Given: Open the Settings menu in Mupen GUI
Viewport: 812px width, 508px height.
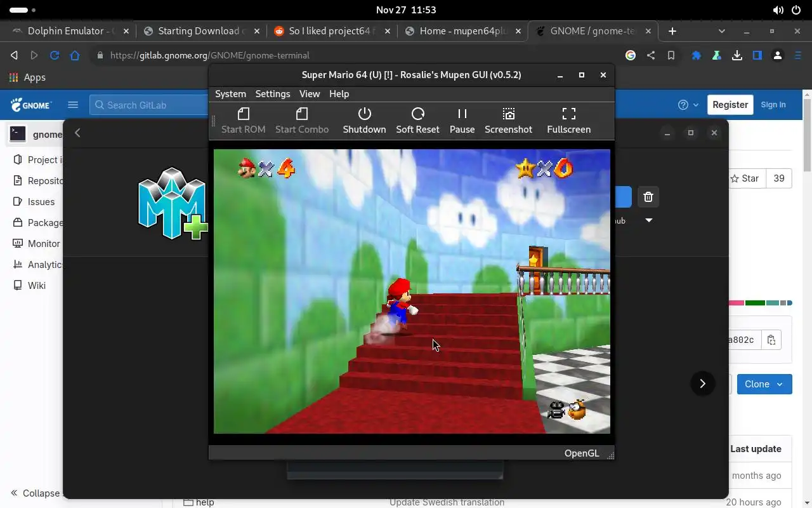Looking at the screenshot, I should click(x=273, y=93).
